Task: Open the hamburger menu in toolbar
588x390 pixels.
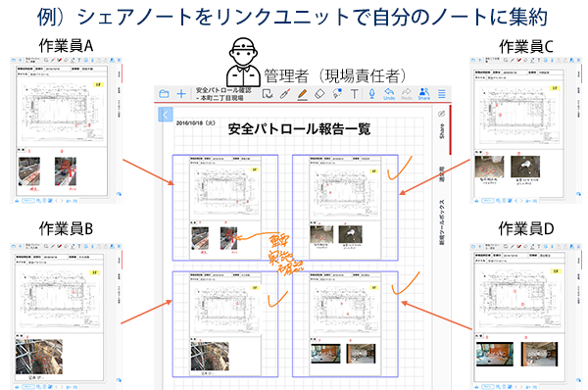Action: point(442,94)
